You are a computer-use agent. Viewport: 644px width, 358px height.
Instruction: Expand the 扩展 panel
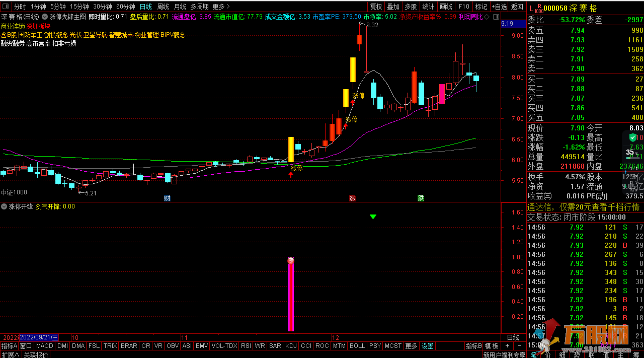click(x=10, y=354)
